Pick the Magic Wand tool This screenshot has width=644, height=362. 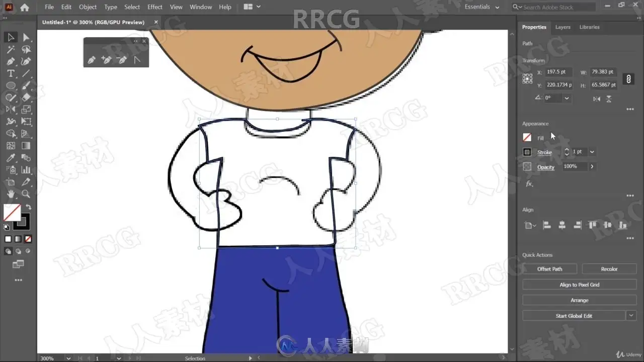pos(11,49)
